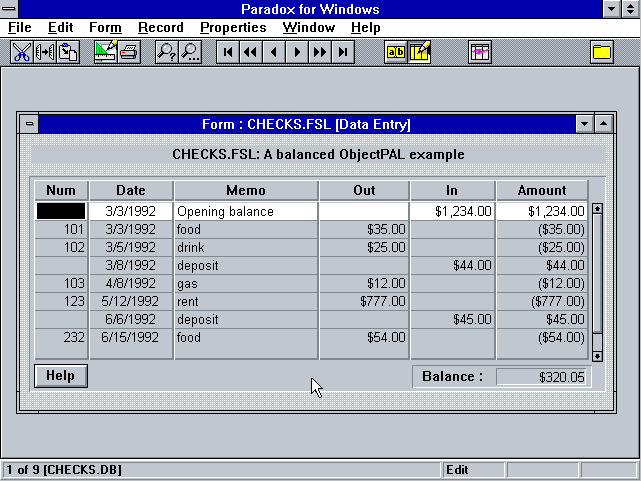The height and width of the screenshot is (481, 641).
Task: Select the $45.00 In cell
Action: click(452, 319)
